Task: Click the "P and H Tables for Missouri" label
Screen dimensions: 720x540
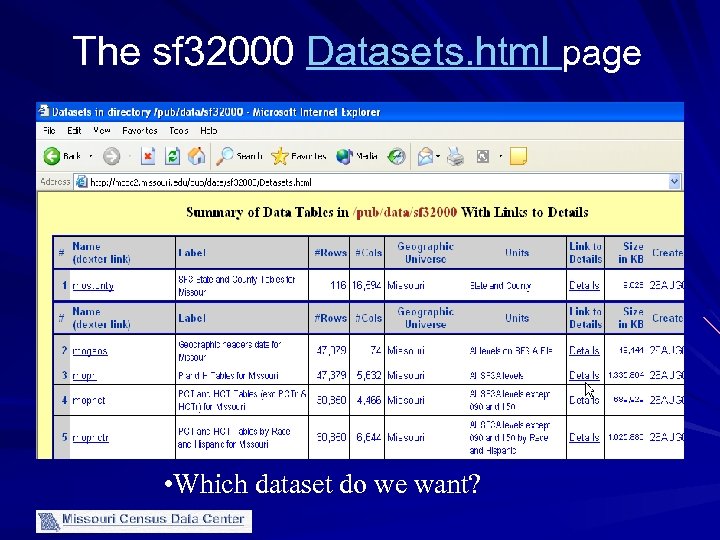Action: tap(228, 376)
